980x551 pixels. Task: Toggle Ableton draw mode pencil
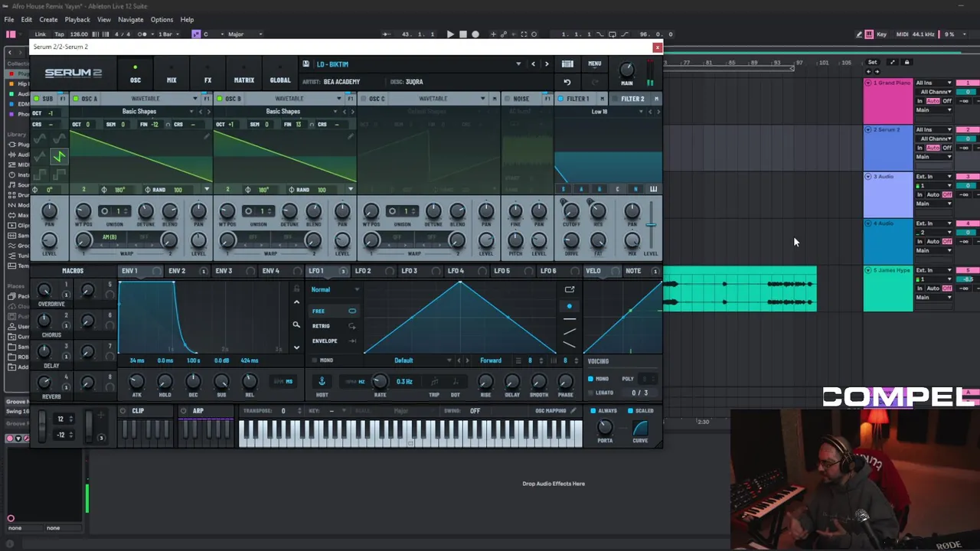pyautogui.click(x=859, y=34)
